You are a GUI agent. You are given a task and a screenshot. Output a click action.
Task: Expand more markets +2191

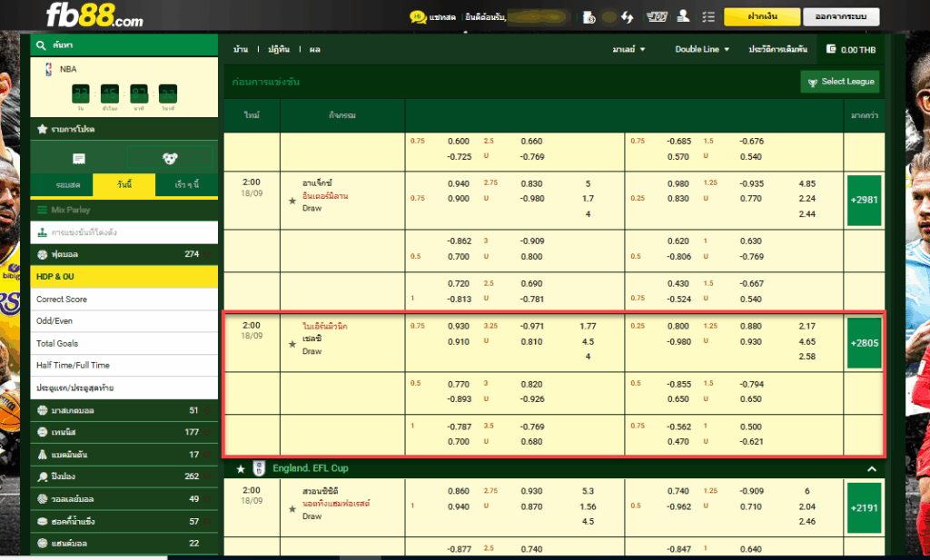click(865, 508)
